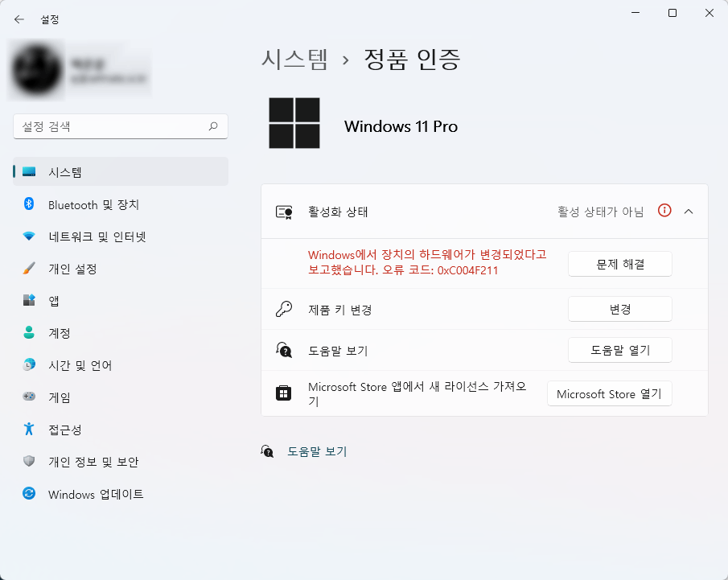Click the 변경 button for product key

tap(620, 309)
